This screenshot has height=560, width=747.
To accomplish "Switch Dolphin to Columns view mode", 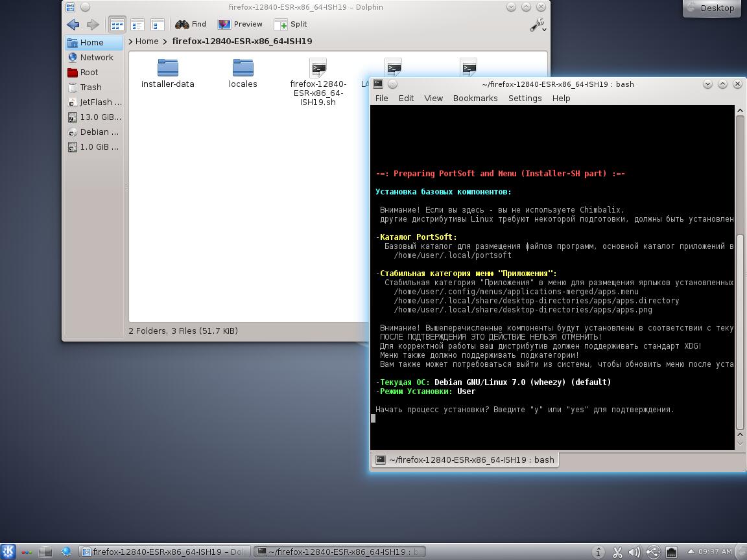I will click(x=158, y=25).
